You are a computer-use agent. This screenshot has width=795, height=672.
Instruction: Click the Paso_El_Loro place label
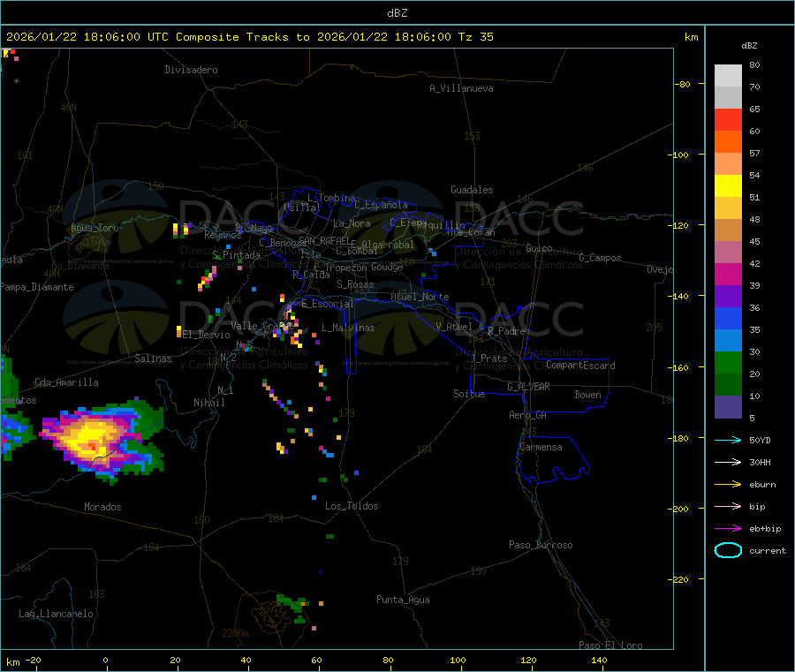[611, 646]
